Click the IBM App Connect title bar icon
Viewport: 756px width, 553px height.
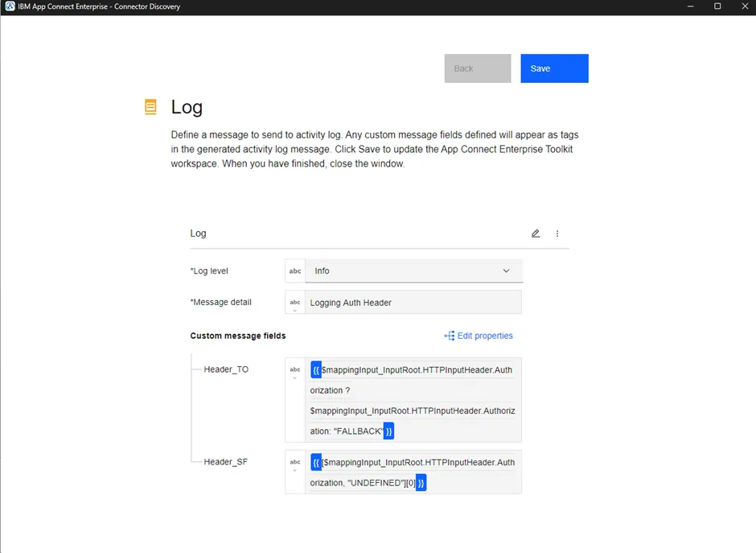pos(10,6)
